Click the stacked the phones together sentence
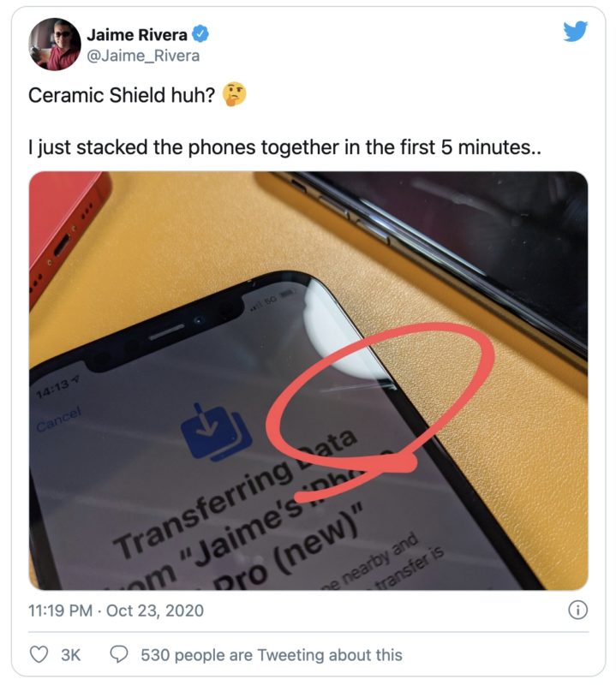Viewport: 616px width, 685px height. click(284, 147)
